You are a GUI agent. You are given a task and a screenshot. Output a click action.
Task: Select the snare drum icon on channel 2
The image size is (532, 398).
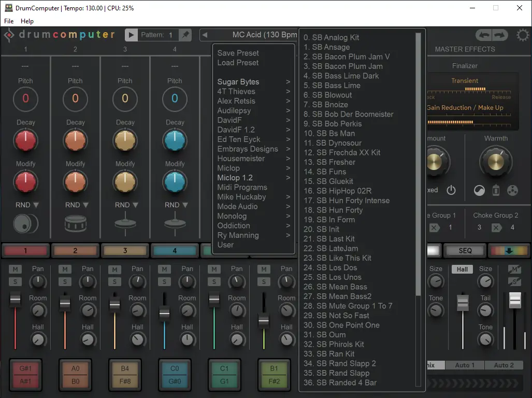(x=75, y=224)
